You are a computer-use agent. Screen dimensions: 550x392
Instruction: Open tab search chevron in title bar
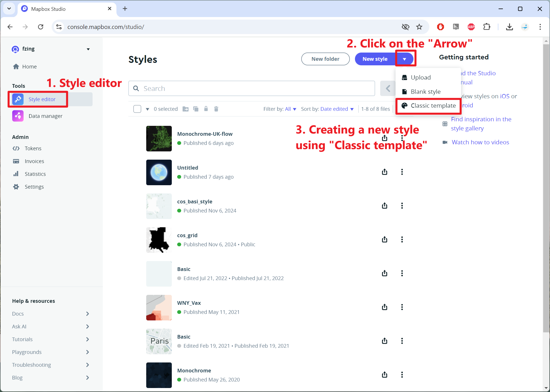pos(9,9)
